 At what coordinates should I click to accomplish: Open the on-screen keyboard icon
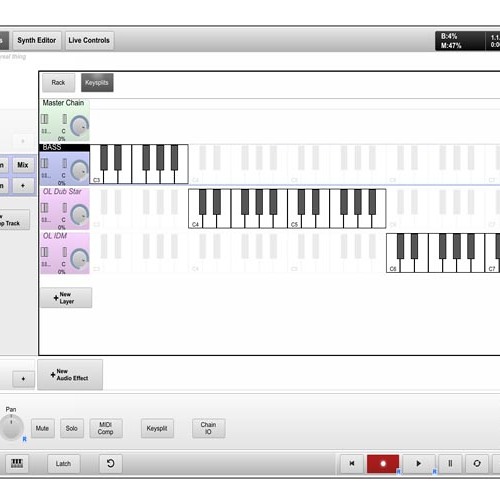17,463
